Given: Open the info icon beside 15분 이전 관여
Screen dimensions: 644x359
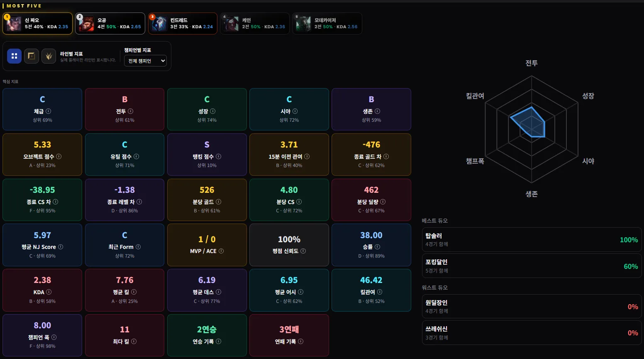Looking at the screenshot, I should click(x=307, y=157).
